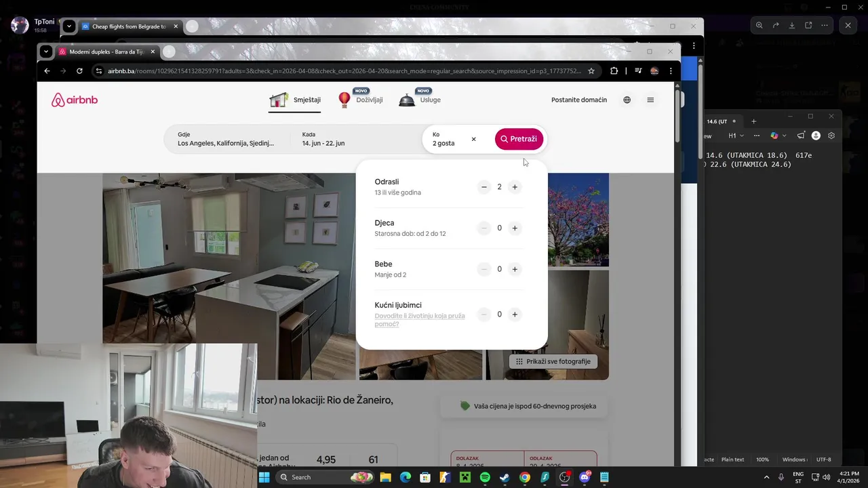
Task: Open the flowering tree photo
Action: 578,220
